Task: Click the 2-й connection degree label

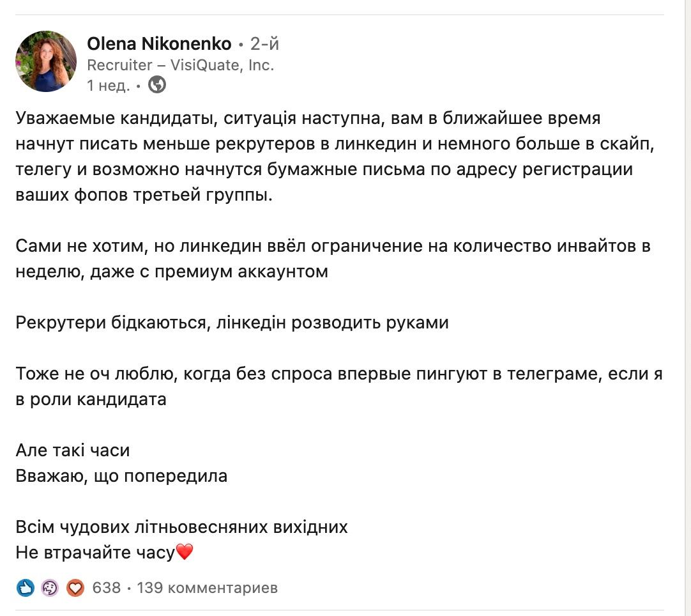Action: 264,44
